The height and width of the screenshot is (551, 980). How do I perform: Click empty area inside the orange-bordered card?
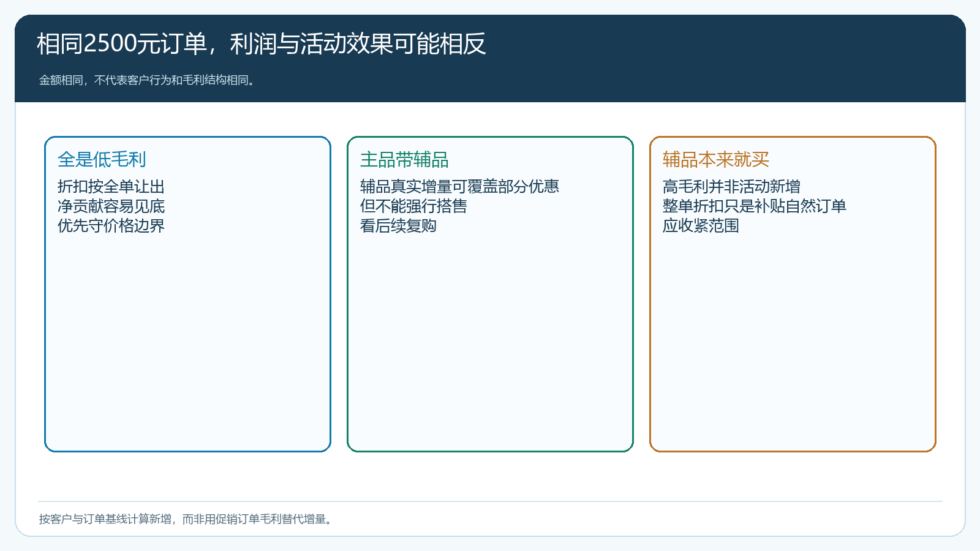[793, 343]
